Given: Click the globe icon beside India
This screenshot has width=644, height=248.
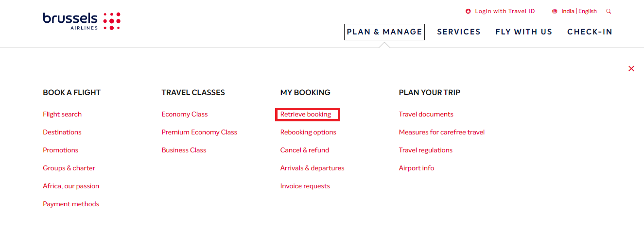Looking at the screenshot, I should click(555, 11).
